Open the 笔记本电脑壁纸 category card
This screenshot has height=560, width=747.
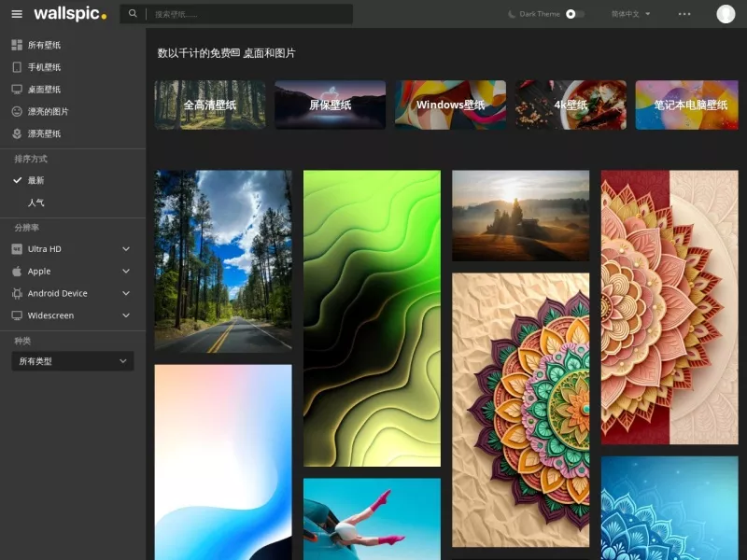pos(687,105)
